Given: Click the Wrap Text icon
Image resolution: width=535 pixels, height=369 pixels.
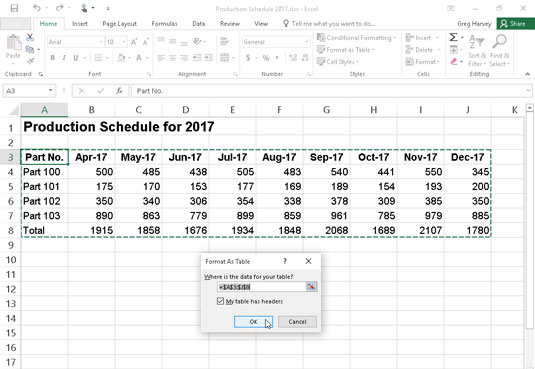Looking at the screenshot, I should coord(224,42).
